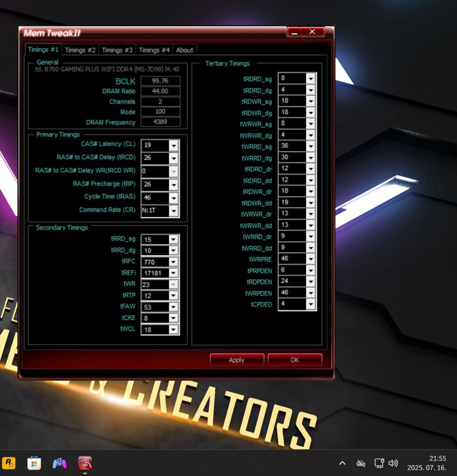This screenshot has width=457, height=476.
Task: Expand CAS# Latency (CL) dropdown
Action: [x=174, y=145]
